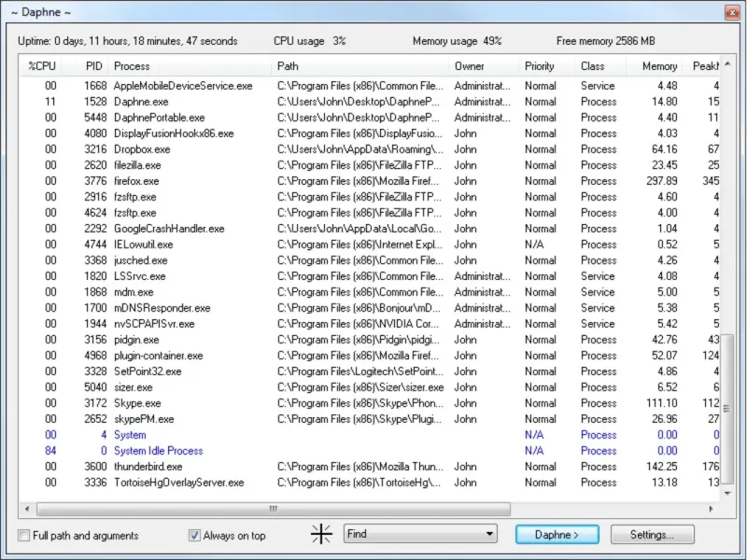Viewport: 747px width, 560px height.
Task: Select the nvSCPAPISvr.exe service
Action: coord(369,324)
